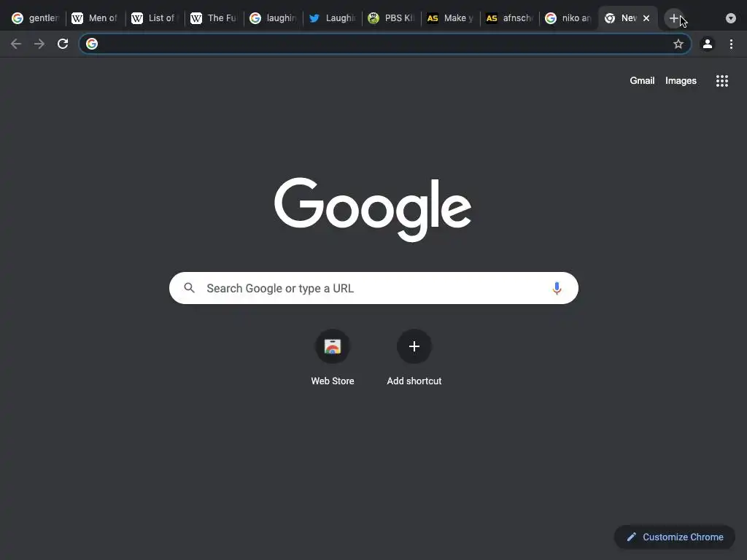Click the 'Add shortcut' label text

click(414, 381)
